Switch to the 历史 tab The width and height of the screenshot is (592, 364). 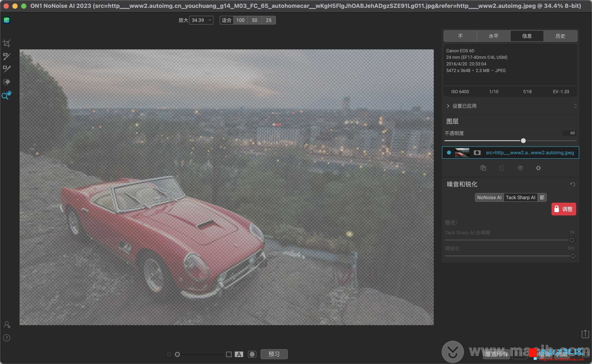click(560, 36)
